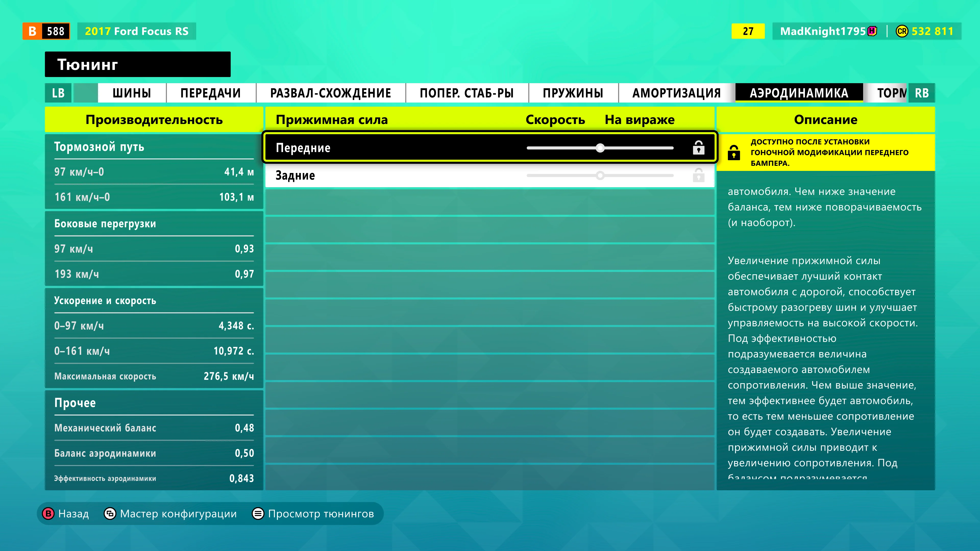Screen dimensions: 980x551
Task: Open Мастер конфигурации
Action: pos(170,514)
